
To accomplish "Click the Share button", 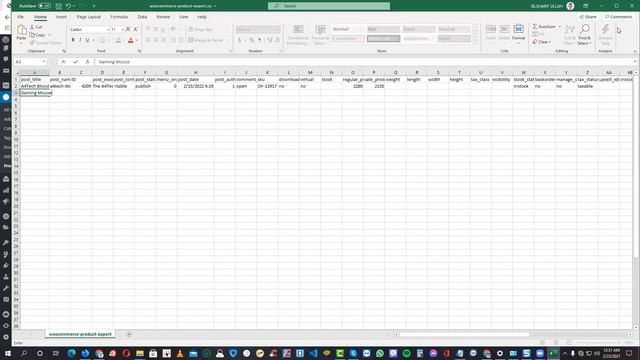I will click(x=588, y=17).
